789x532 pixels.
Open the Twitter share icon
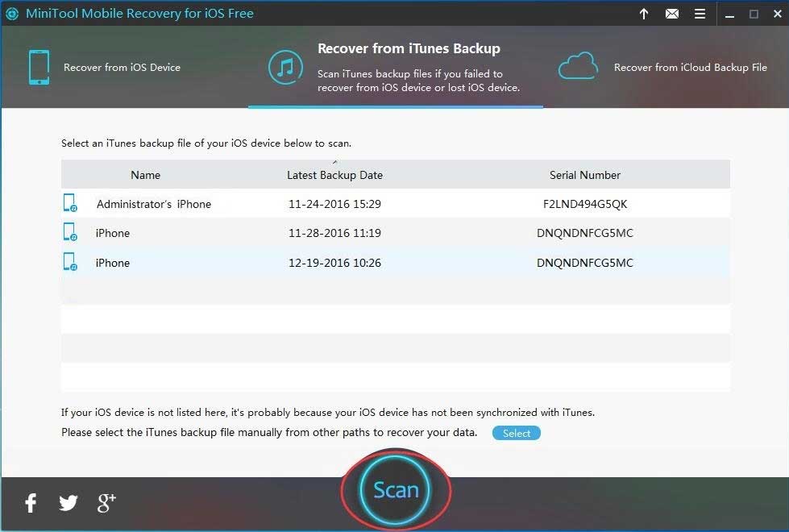(x=68, y=503)
